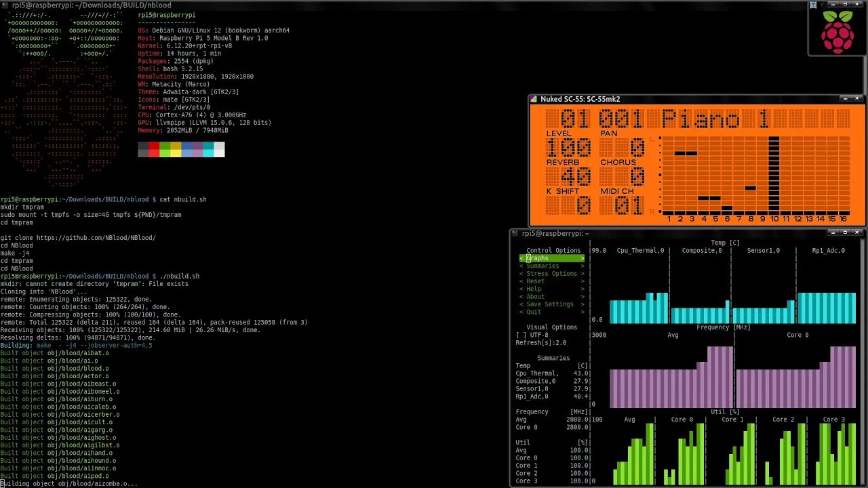Click the Frequency Avg 2800.0 summary row
The height and width of the screenshot is (488, 868).
click(x=552, y=420)
